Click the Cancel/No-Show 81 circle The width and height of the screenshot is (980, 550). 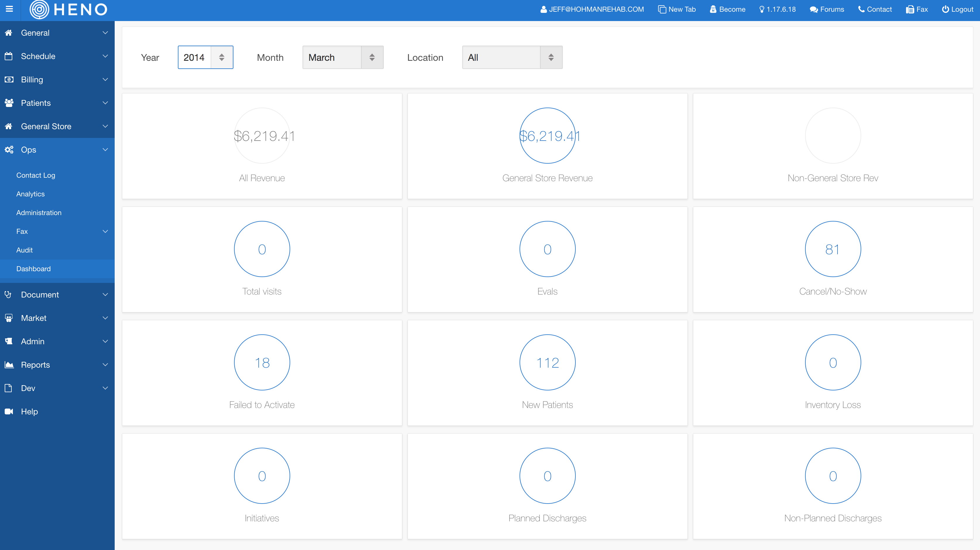coord(832,249)
